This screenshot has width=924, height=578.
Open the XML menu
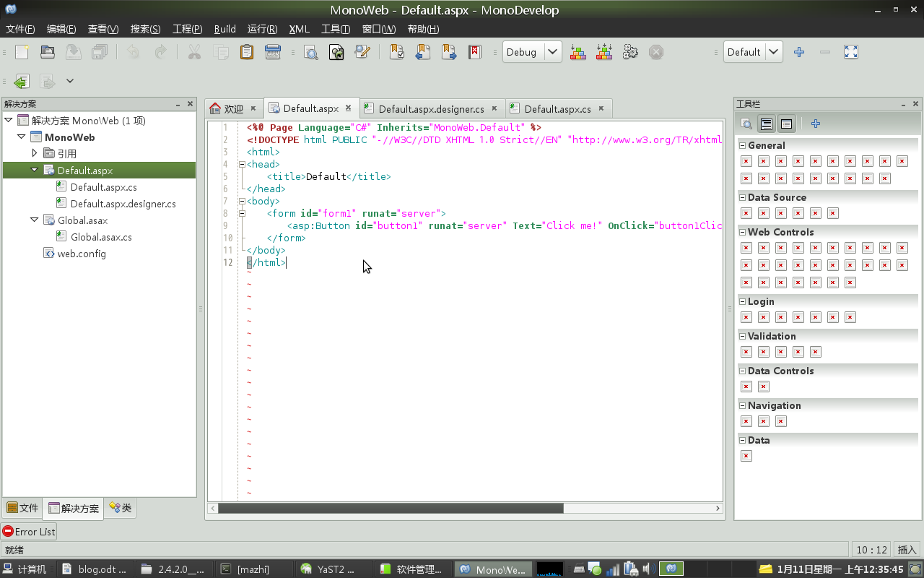299,29
